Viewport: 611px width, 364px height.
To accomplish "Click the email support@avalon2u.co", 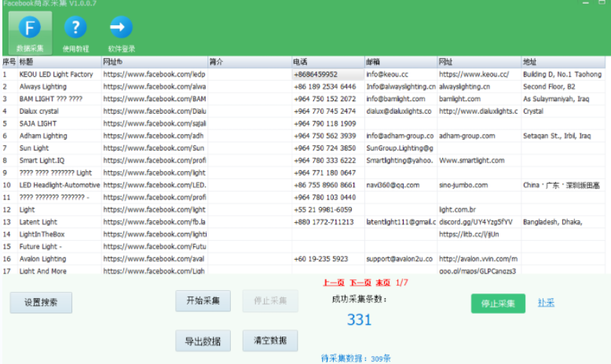I will [x=400, y=259].
